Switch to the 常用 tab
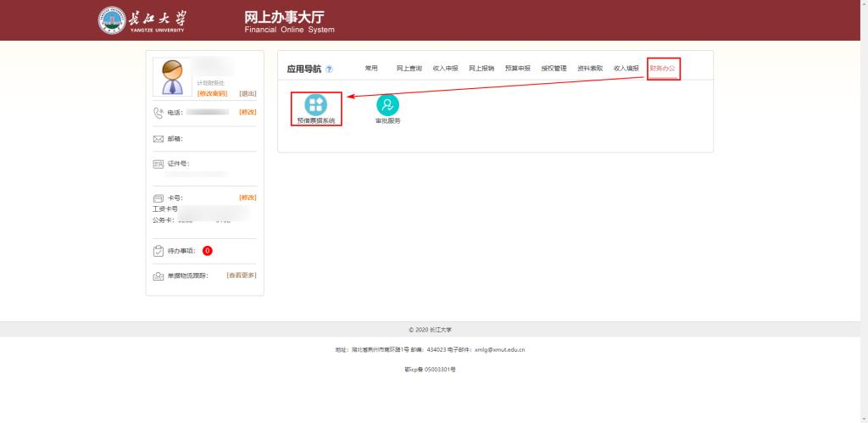This screenshot has height=423, width=868. click(x=371, y=68)
